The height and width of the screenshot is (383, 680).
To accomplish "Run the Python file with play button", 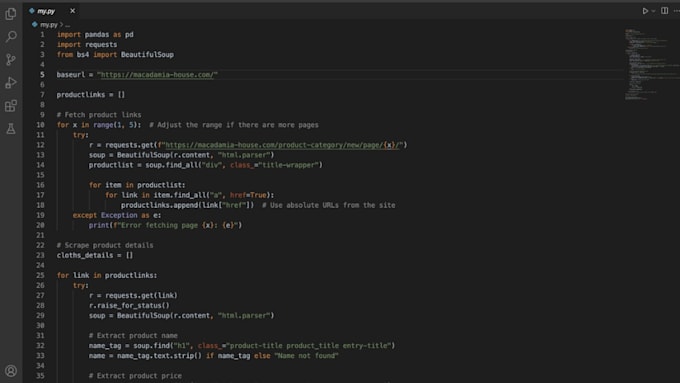I will coord(645,11).
